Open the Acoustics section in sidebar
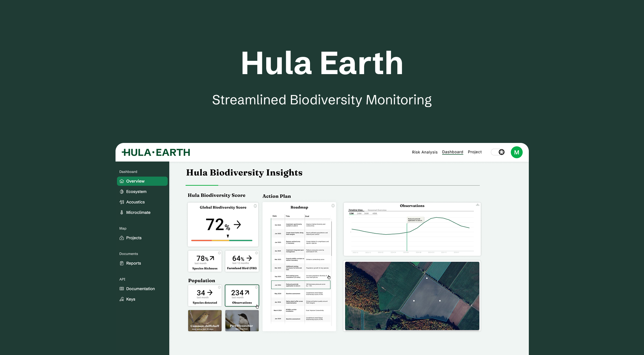Viewport: 644px width, 355px height. point(135,202)
